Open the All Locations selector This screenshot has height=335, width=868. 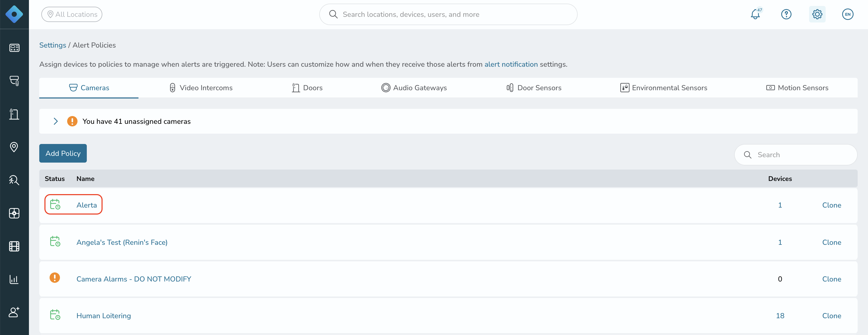(72, 14)
